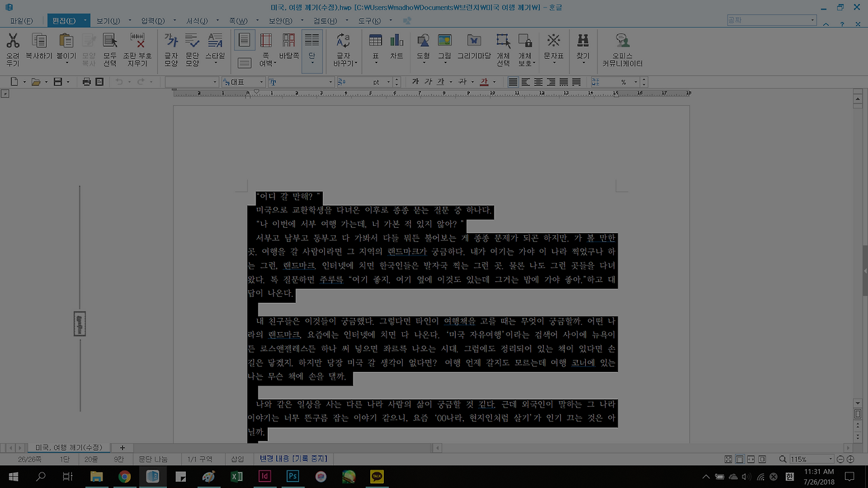The image size is (868, 488).
Task: Click the 바탕쪽 master page icon
Action: tap(289, 41)
